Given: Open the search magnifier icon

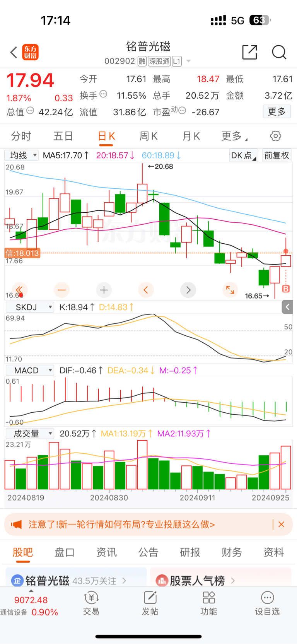Looking at the screenshot, I should point(279,52).
